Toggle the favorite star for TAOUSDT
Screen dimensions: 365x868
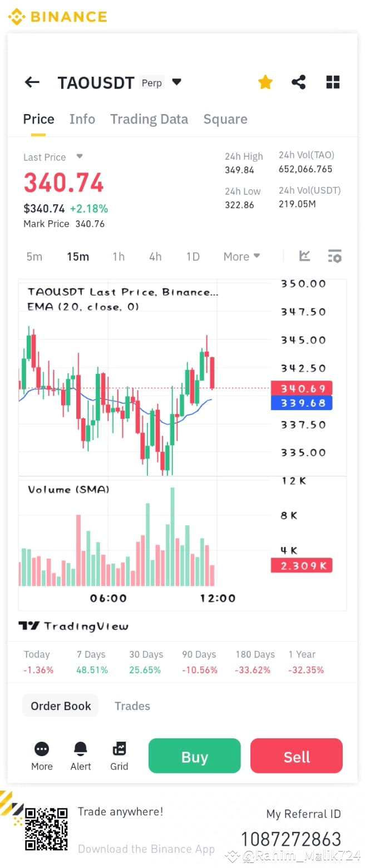pos(265,82)
